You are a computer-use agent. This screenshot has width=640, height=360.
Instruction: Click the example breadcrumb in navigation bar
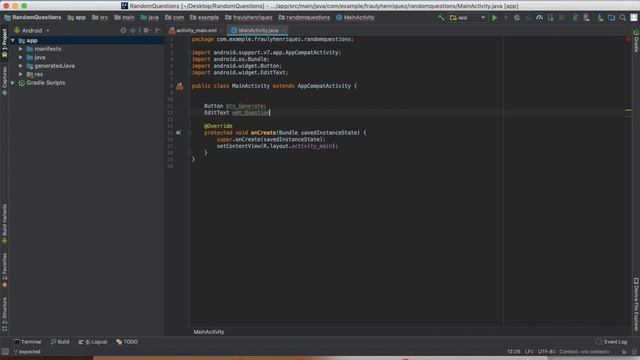point(204,18)
